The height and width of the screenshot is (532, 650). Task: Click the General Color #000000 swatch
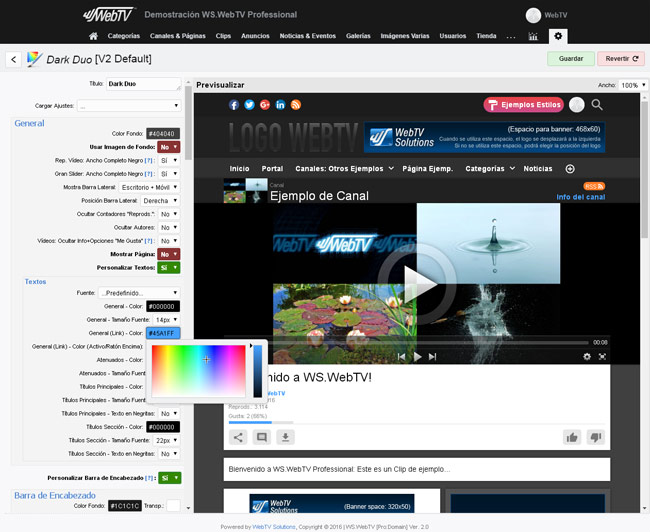click(x=163, y=306)
